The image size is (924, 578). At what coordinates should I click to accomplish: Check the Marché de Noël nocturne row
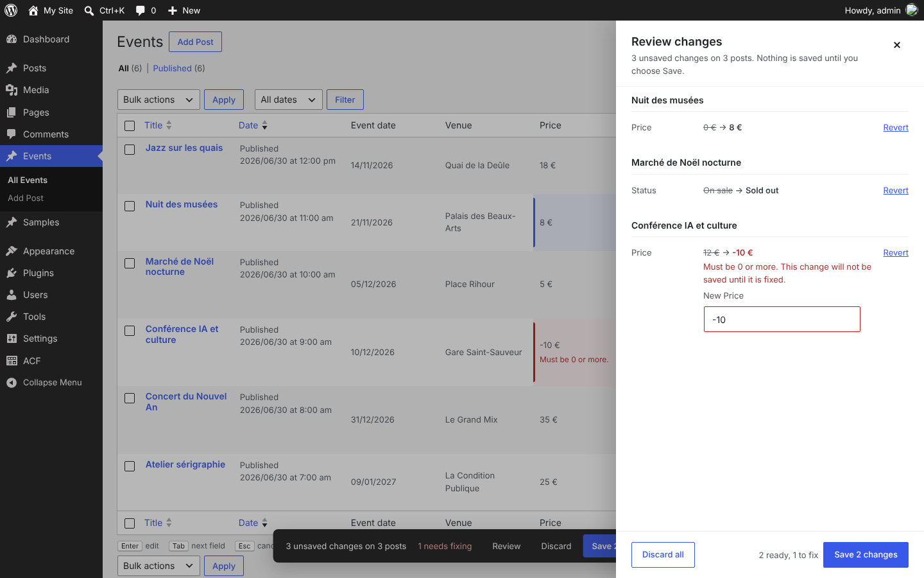(130, 263)
